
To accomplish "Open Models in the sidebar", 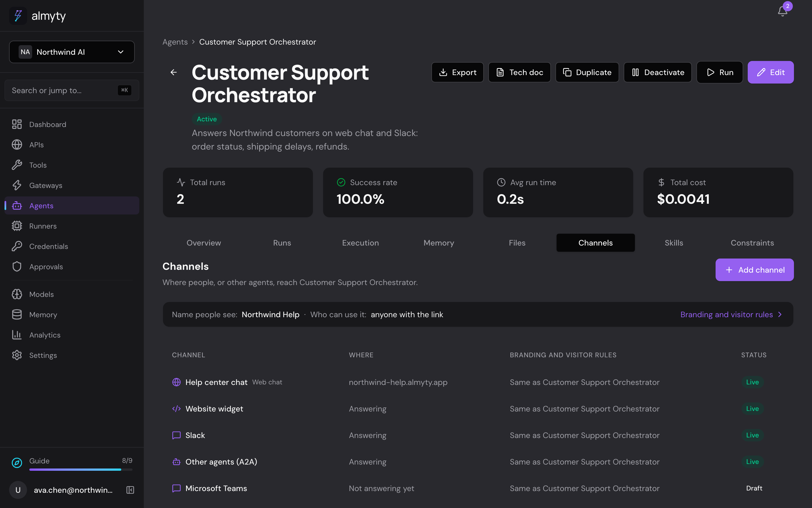I will pyautogui.click(x=72, y=294).
